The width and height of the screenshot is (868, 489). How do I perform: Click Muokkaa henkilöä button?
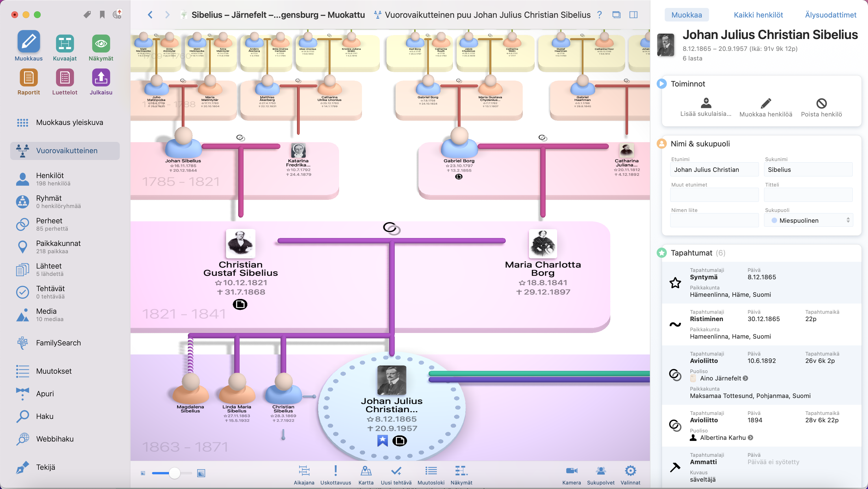765,107
